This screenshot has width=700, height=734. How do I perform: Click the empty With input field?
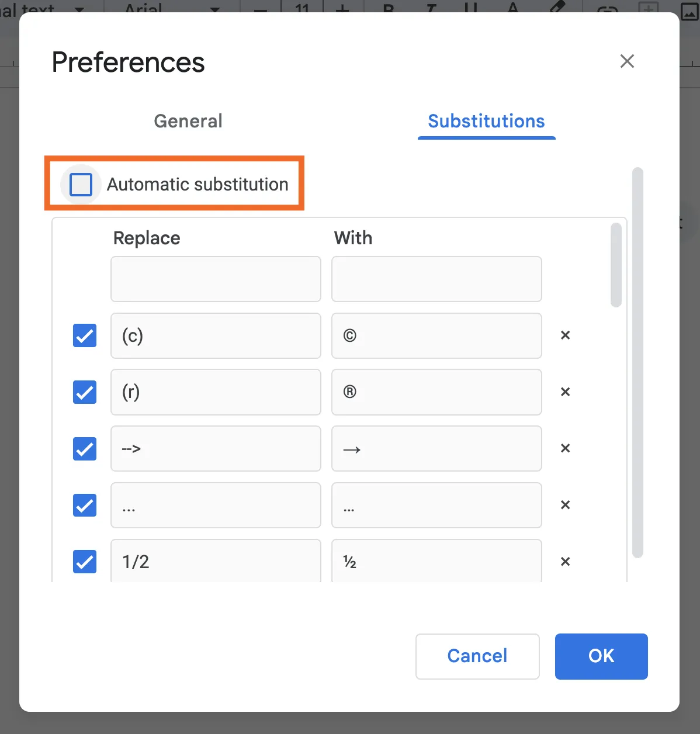tap(436, 279)
